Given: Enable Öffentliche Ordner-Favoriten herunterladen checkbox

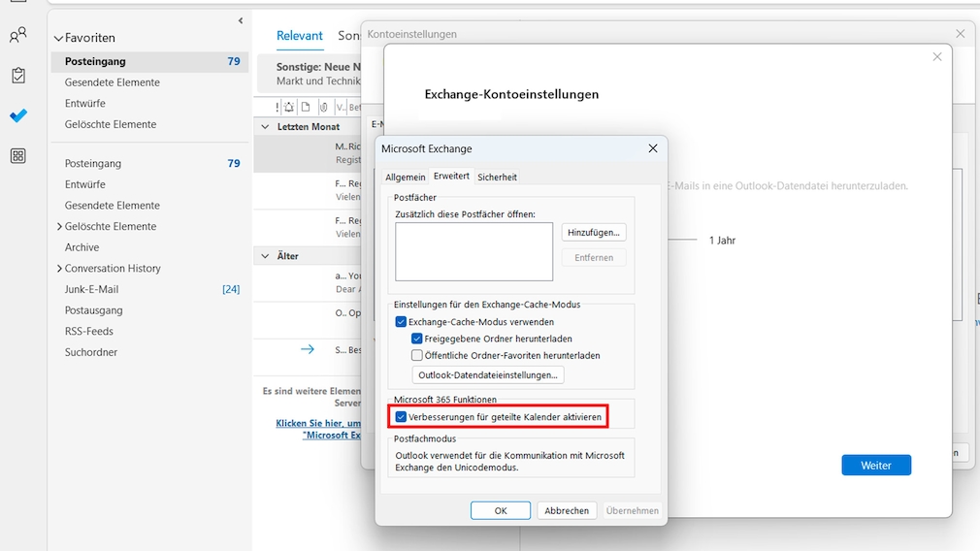Looking at the screenshot, I should click(417, 355).
